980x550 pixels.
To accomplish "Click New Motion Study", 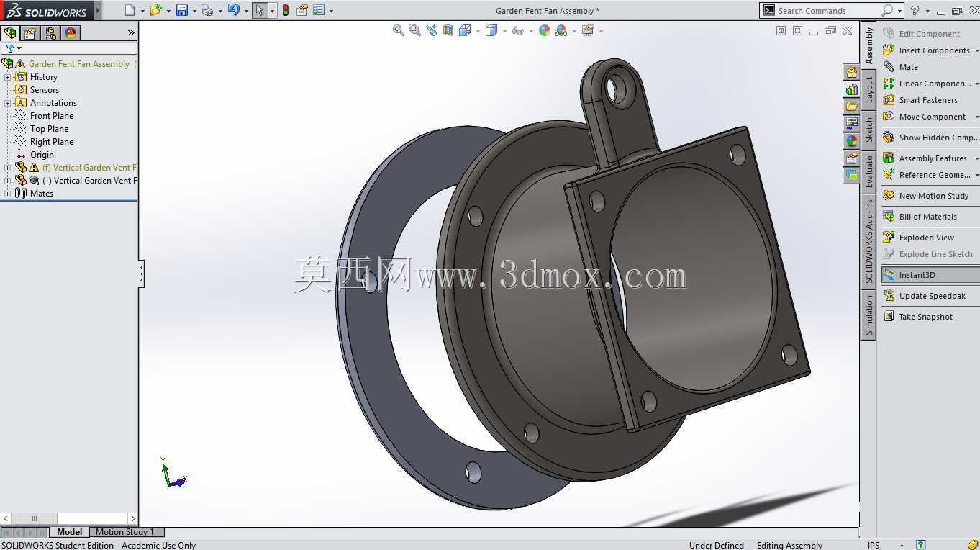I will [926, 196].
